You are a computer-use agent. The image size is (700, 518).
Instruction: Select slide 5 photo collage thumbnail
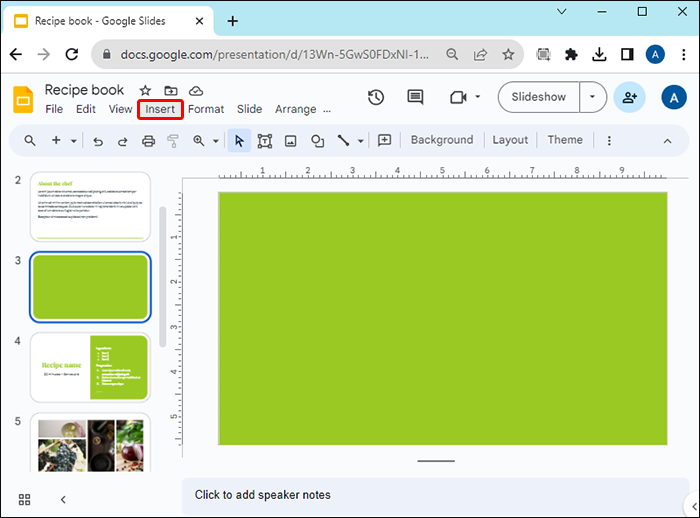[90, 444]
